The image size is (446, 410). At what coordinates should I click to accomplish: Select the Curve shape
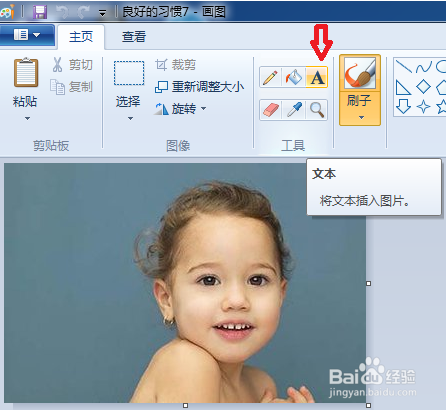(424, 67)
